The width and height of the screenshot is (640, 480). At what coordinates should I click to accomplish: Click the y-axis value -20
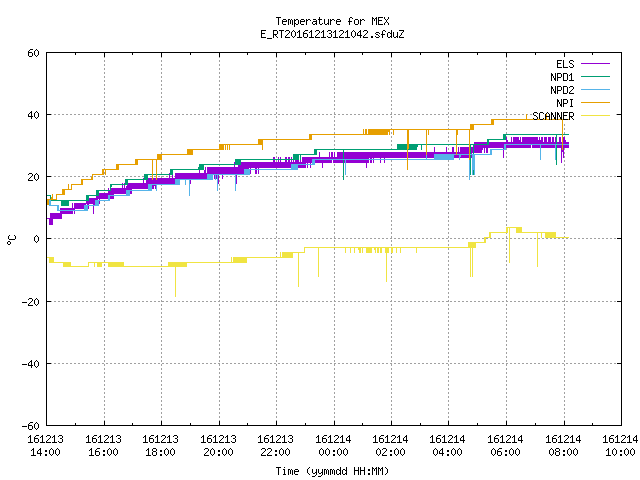coord(31,302)
